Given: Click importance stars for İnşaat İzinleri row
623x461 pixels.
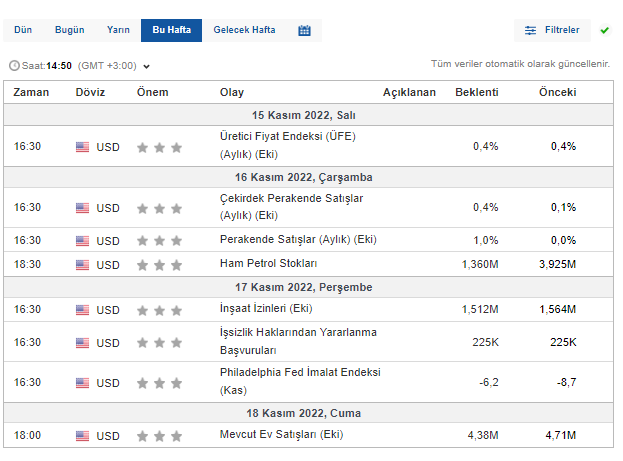Looking at the screenshot, I should (160, 309).
